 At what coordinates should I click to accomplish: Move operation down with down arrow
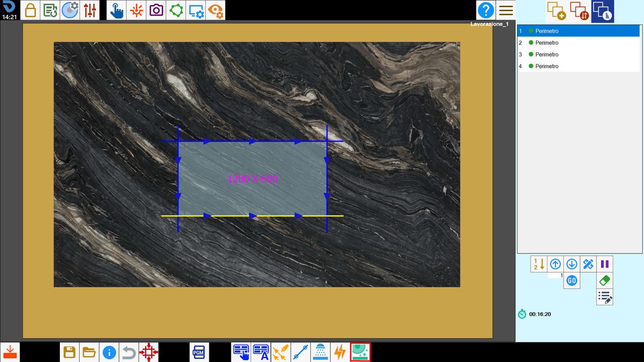pos(572,264)
